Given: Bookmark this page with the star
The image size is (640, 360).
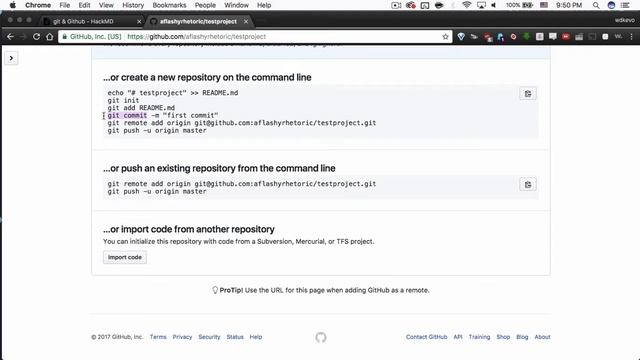Looking at the screenshot, I should tap(445, 37).
